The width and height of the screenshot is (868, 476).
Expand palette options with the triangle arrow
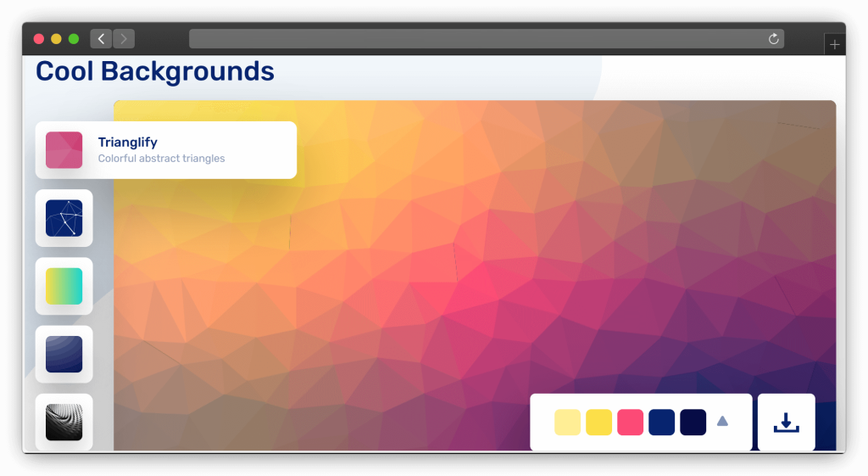click(x=722, y=421)
